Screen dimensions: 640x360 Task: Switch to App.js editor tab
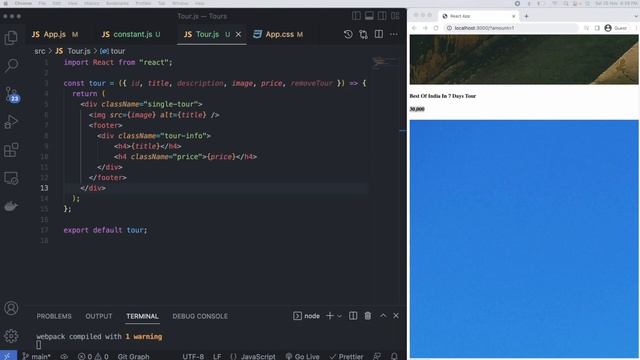[55, 34]
